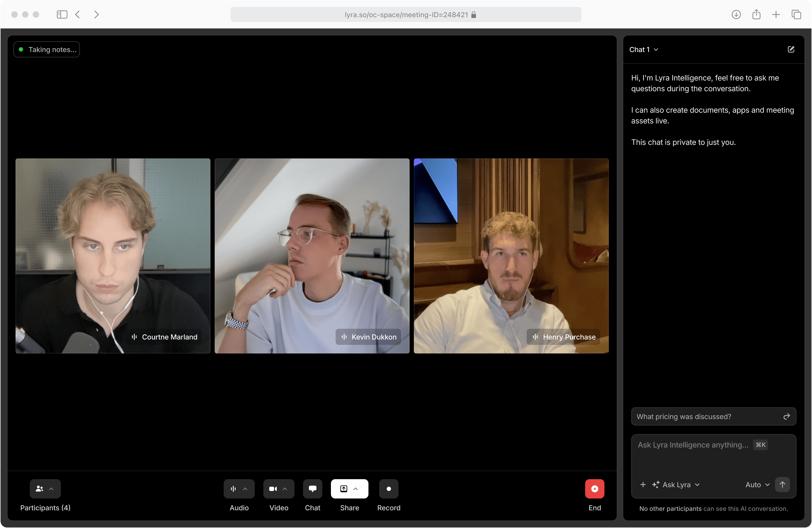Toggle the Record button
This screenshot has height=528, width=812.
tap(388, 488)
